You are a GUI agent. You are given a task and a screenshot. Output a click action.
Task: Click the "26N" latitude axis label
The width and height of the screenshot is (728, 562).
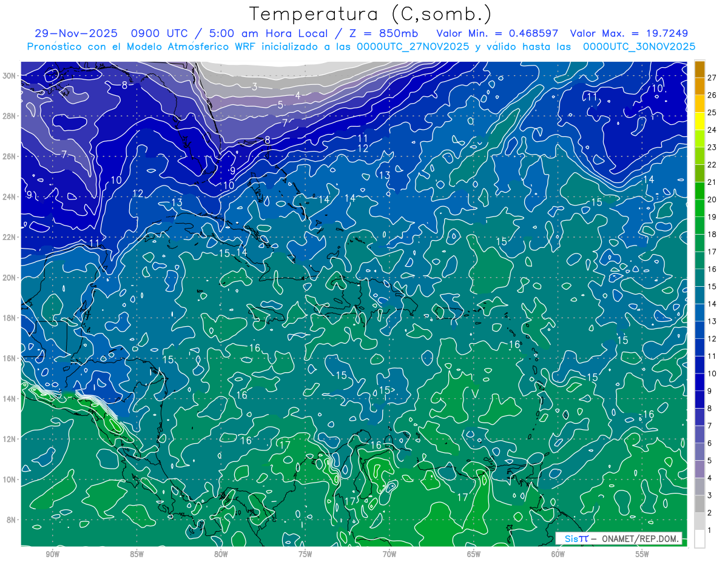tap(9, 156)
